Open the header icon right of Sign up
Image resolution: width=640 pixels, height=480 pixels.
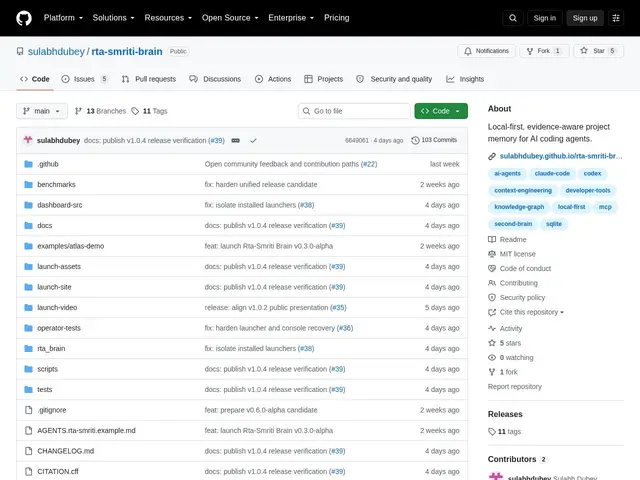616,18
